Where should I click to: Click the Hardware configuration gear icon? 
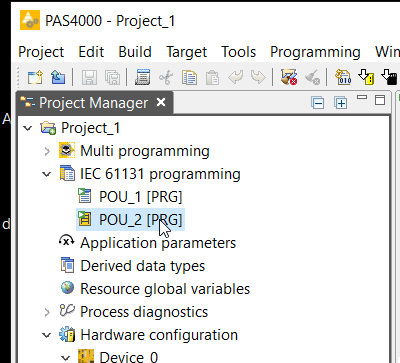(x=67, y=334)
